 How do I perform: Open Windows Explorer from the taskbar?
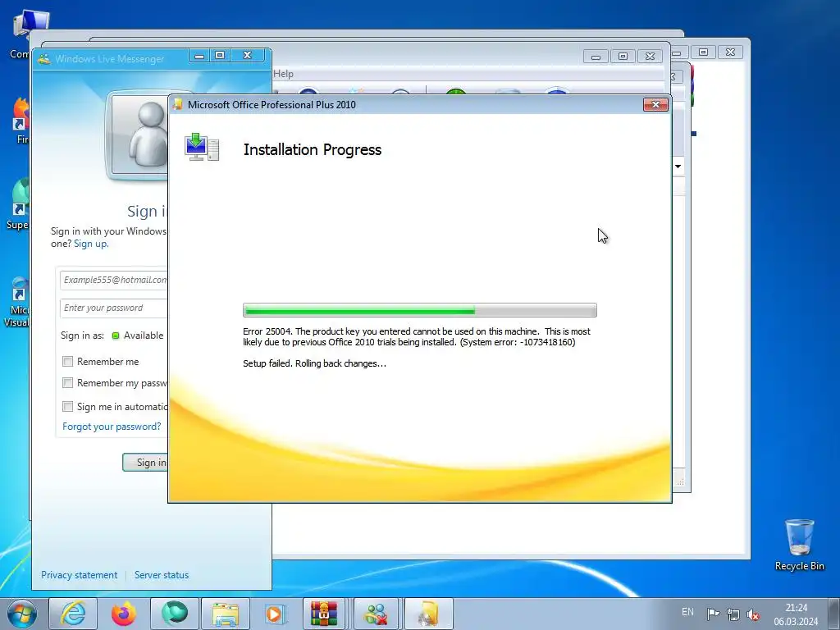pyautogui.click(x=226, y=614)
